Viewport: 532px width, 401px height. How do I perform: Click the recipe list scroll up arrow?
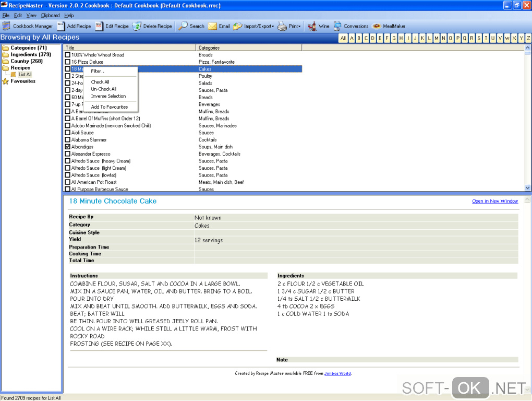[528, 48]
